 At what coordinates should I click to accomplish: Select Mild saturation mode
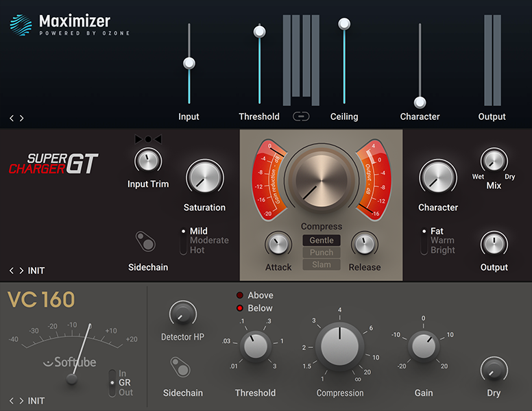coord(199,231)
